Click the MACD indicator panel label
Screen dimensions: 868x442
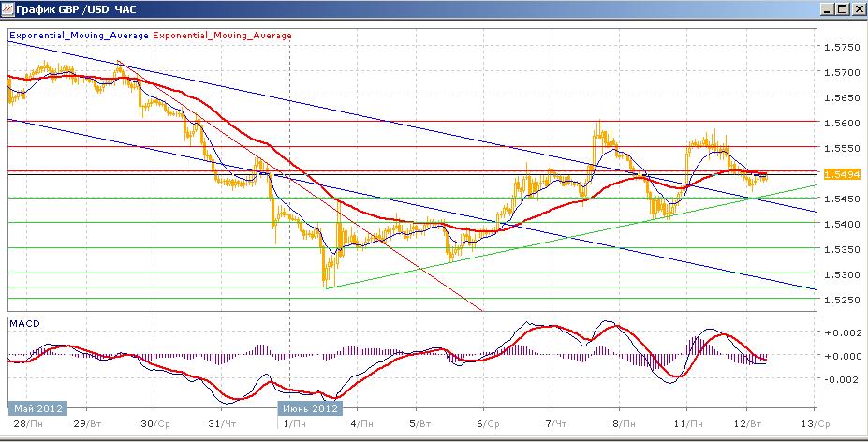pos(24,323)
